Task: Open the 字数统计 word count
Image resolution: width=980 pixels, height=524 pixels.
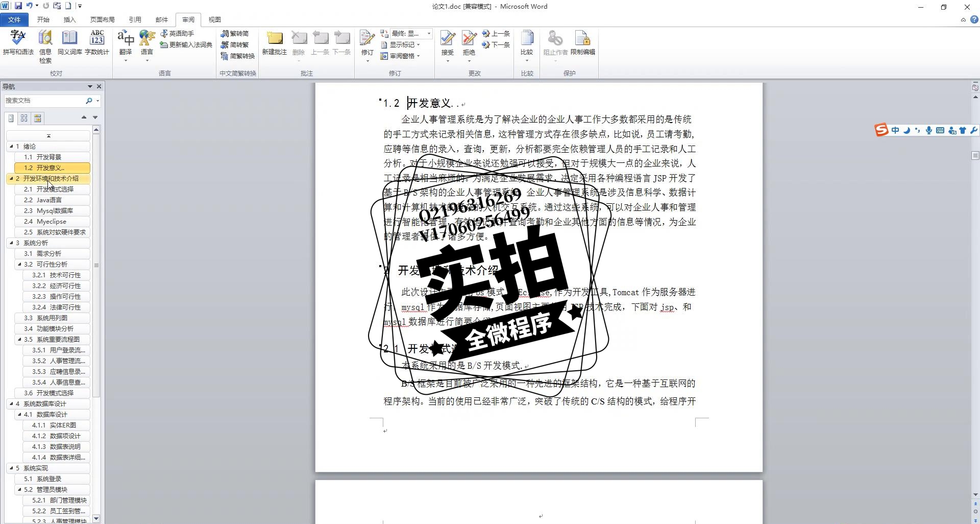Action: (97, 42)
